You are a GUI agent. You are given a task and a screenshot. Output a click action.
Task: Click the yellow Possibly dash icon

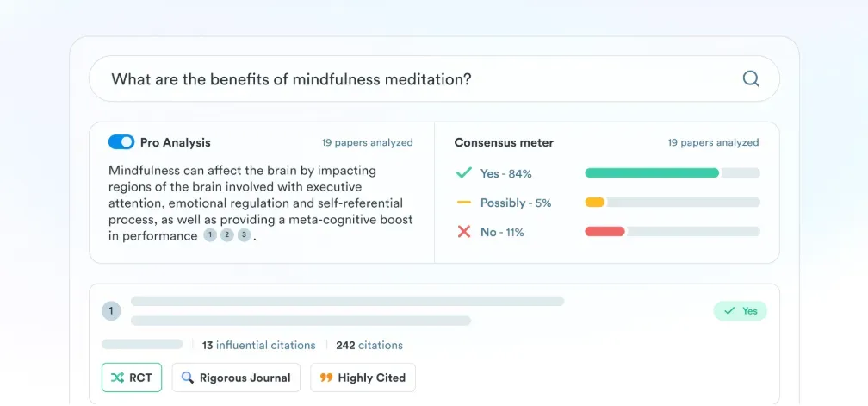click(x=463, y=203)
